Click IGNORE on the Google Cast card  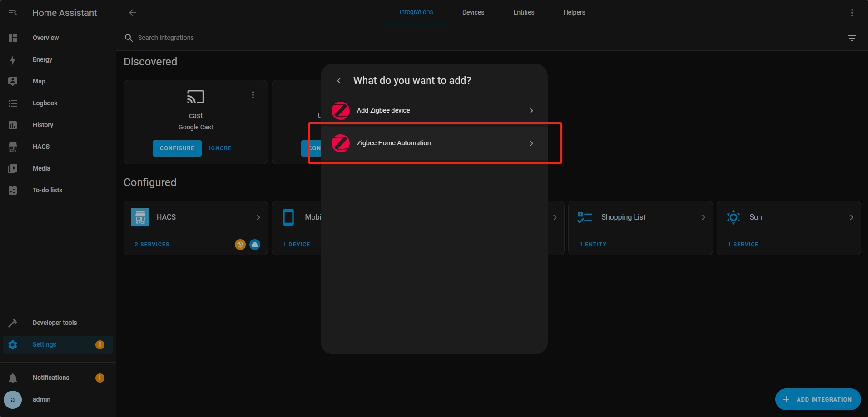220,148
